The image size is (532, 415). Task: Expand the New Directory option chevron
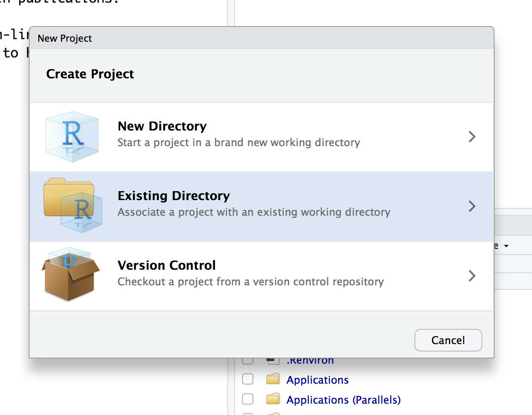472,137
